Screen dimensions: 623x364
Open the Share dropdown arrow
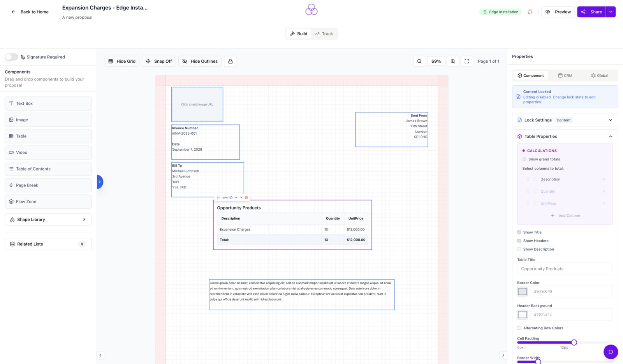coord(611,12)
